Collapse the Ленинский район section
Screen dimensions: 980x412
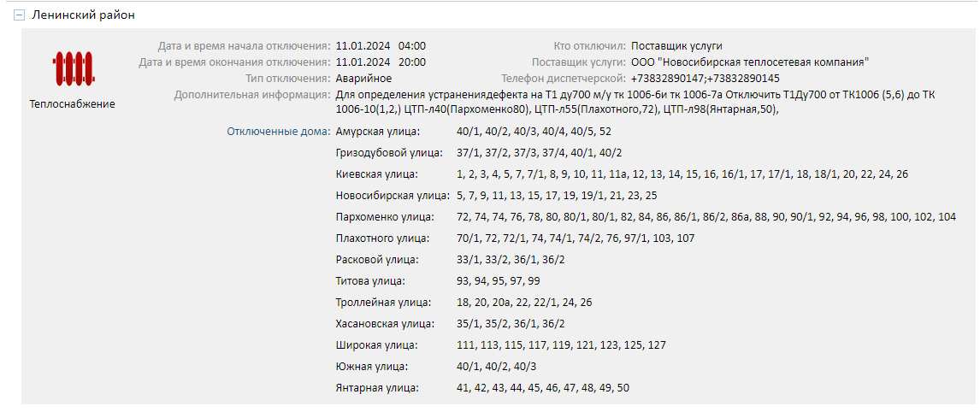pyautogui.click(x=20, y=15)
